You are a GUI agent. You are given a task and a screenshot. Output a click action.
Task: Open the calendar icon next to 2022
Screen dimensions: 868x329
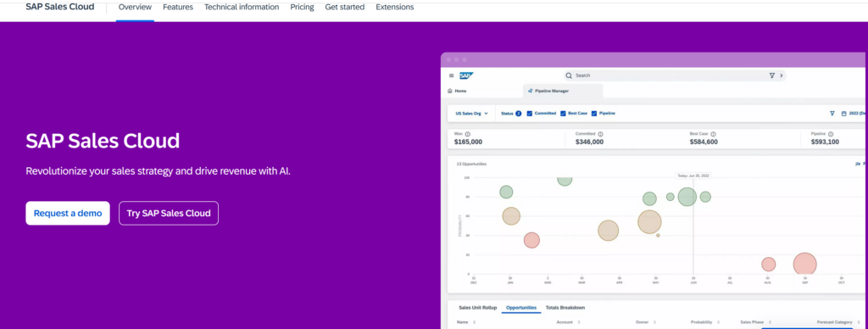click(843, 113)
